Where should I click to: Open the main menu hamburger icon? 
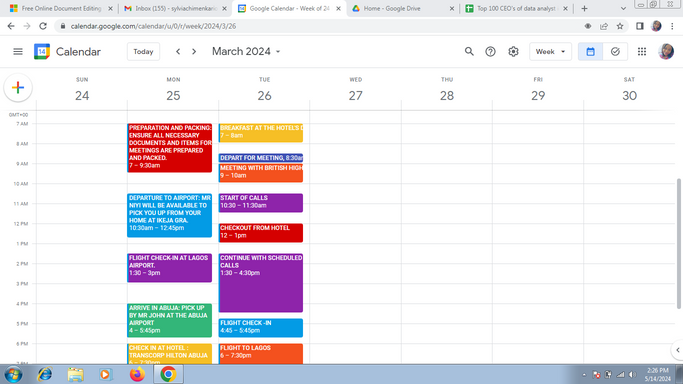click(x=18, y=51)
